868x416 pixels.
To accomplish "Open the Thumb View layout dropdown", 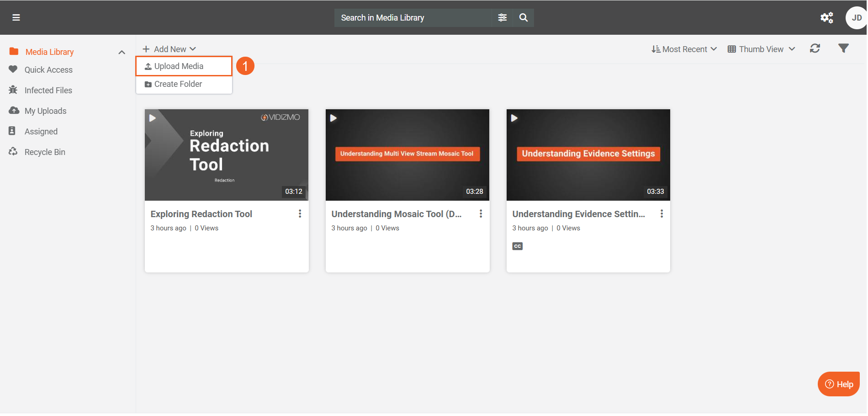I will pos(761,49).
